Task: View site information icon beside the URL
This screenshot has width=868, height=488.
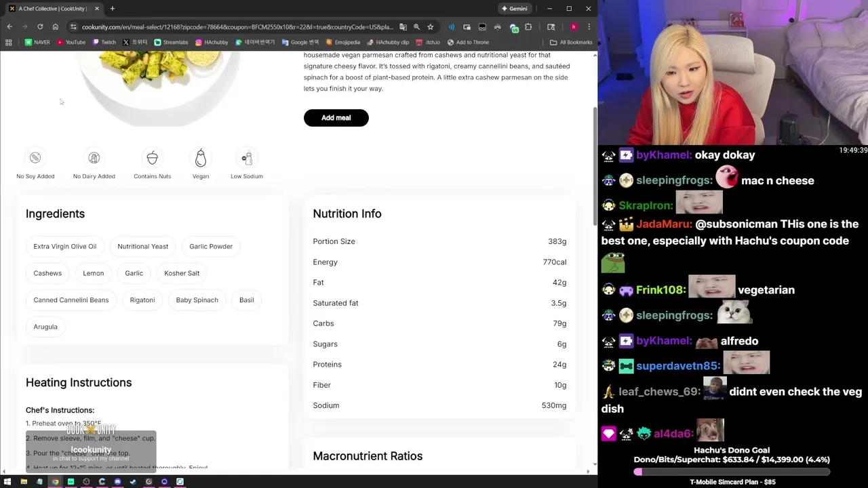Action: click(x=73, y=27)
